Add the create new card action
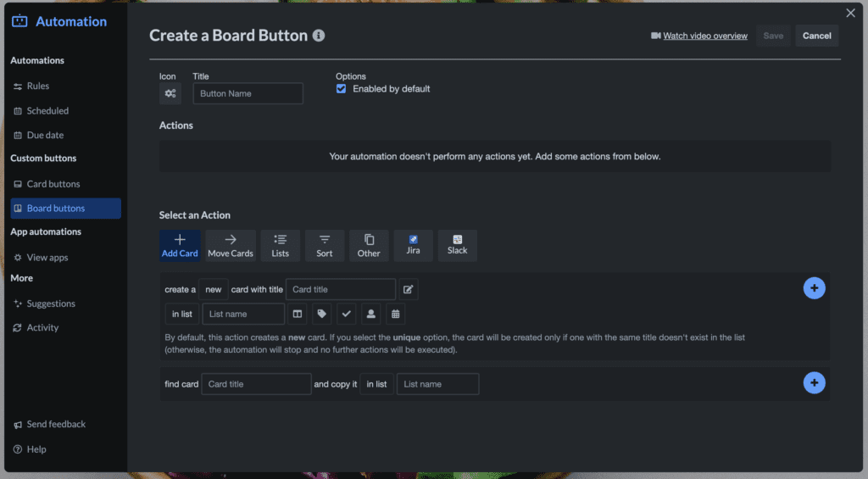The width and height of the screenshot is (868, 479). pyautogui.click(x=814, y=288)
